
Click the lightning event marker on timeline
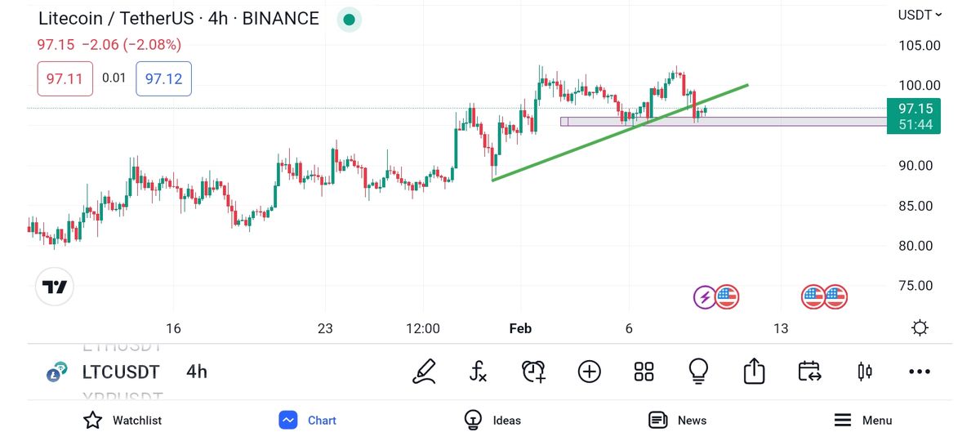[705, 297]
